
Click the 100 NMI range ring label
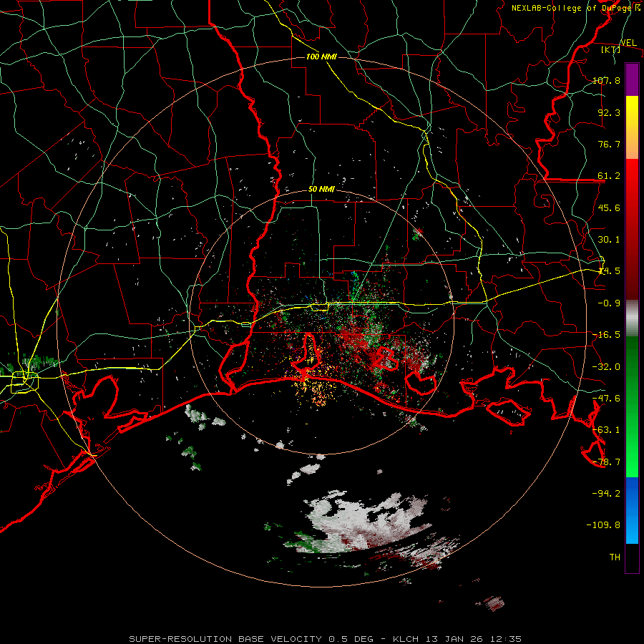321,57
